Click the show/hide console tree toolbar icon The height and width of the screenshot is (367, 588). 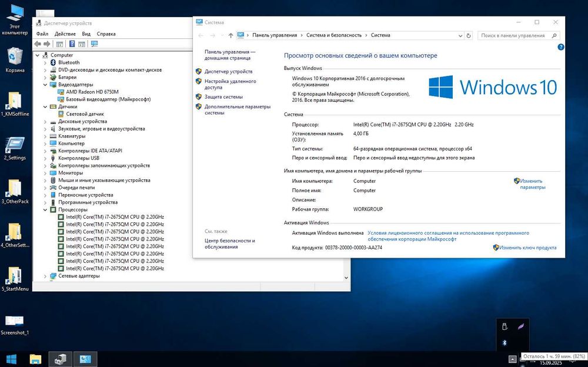(x=59, y=44)
